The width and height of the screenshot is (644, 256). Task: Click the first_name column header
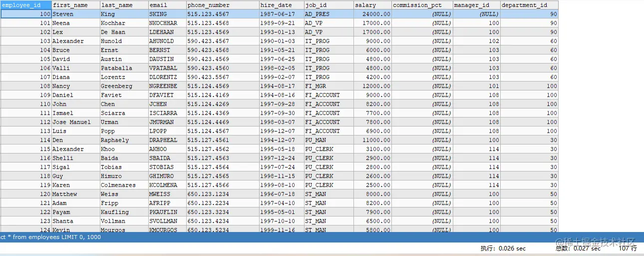coord(76,5)
